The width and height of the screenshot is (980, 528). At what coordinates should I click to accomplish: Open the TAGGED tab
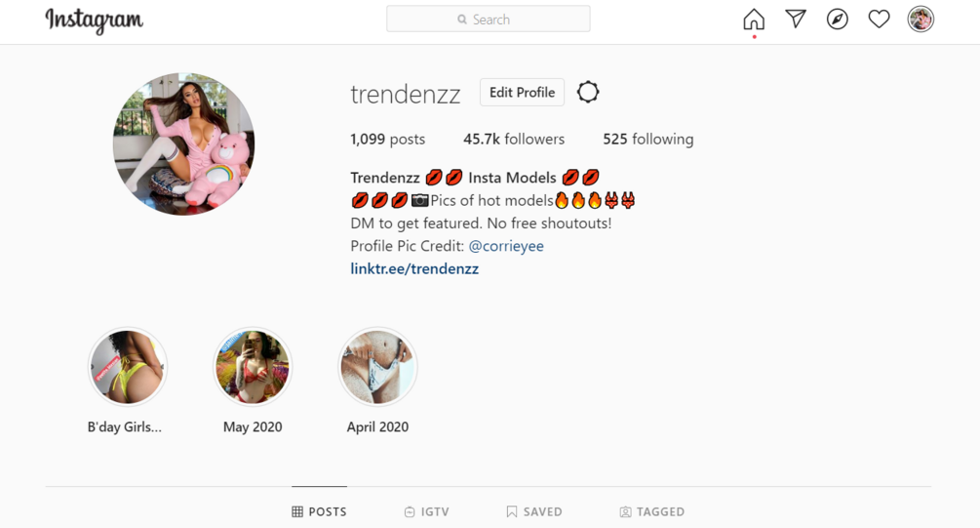pos(652,511)
